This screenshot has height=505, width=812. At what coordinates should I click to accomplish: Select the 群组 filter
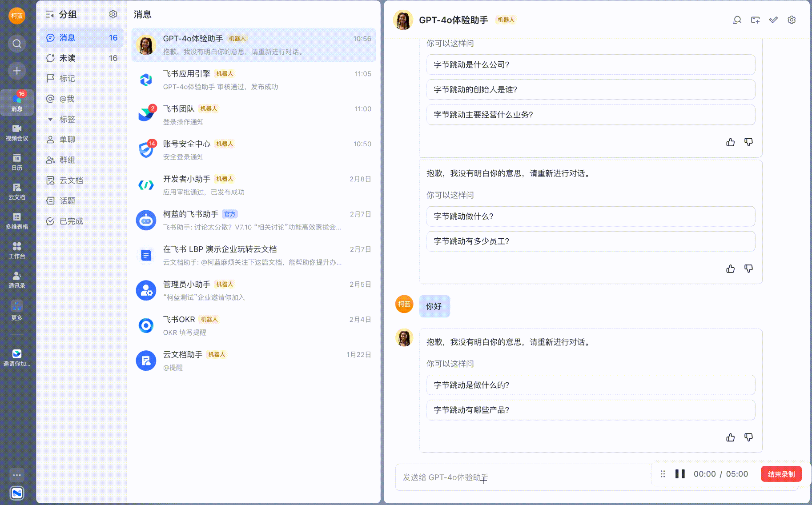point(82,160)
